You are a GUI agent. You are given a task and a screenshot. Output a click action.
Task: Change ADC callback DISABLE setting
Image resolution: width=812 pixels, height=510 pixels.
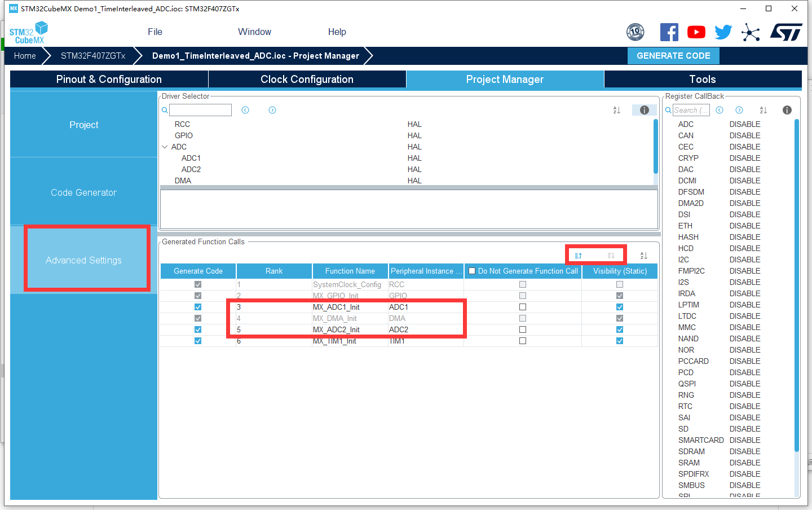coord(745,124)
